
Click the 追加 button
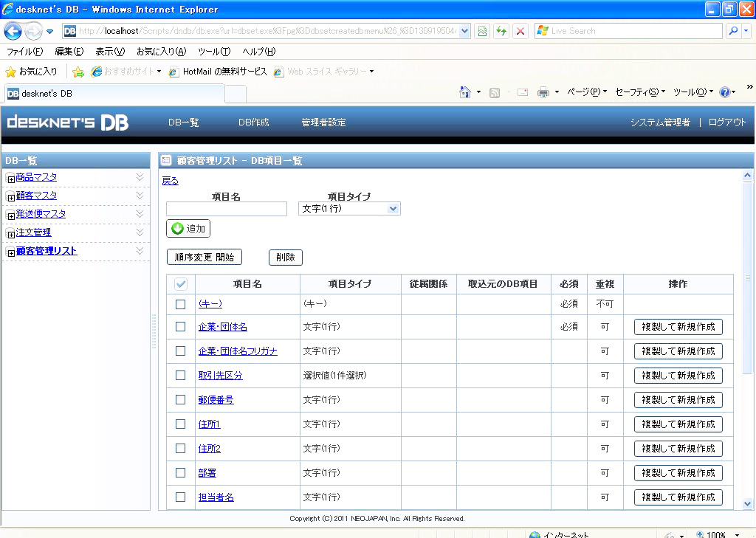pyautogui.click(x=188, y=229)
